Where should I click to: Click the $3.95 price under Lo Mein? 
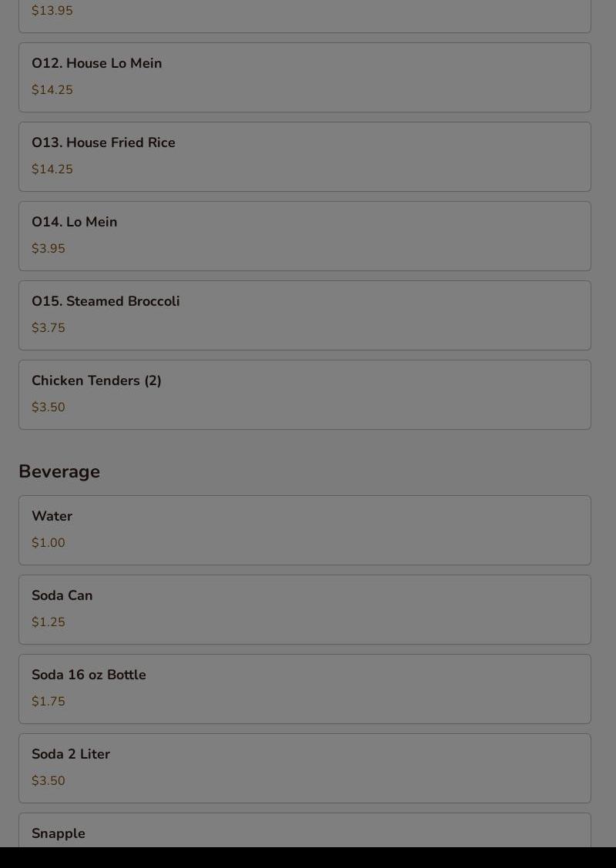pyautogui.click(x=49, y=249)
